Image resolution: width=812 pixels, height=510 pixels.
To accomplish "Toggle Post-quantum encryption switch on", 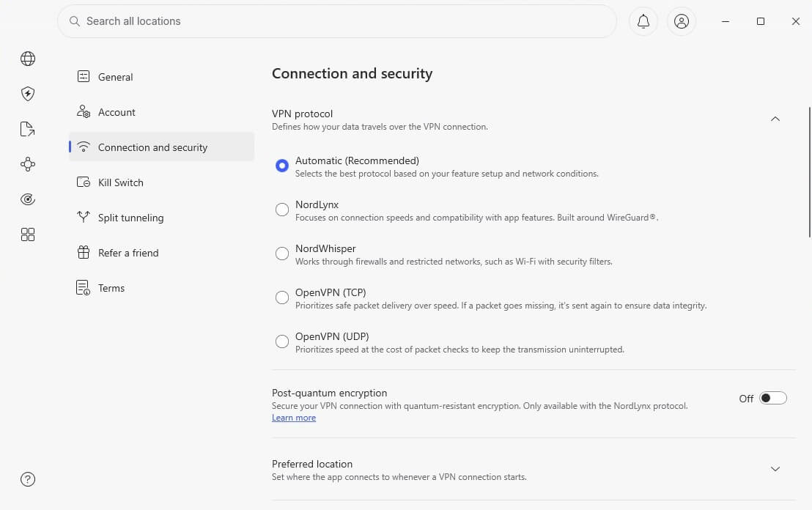I will pyautogui.click(x=773, y=398).
